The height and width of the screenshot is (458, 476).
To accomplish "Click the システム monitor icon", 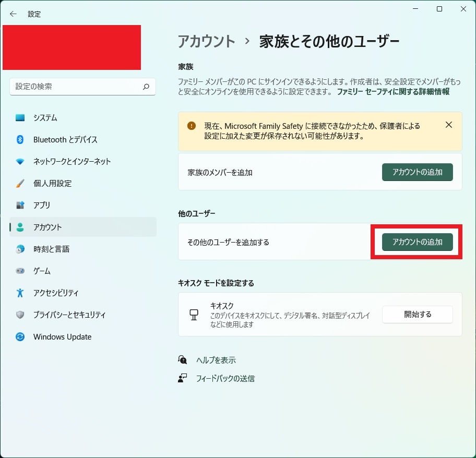I will [x=20, y=118].
